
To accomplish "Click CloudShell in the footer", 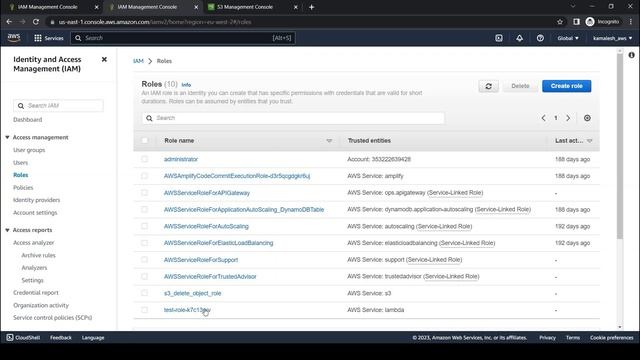I will tap(23, 338).
